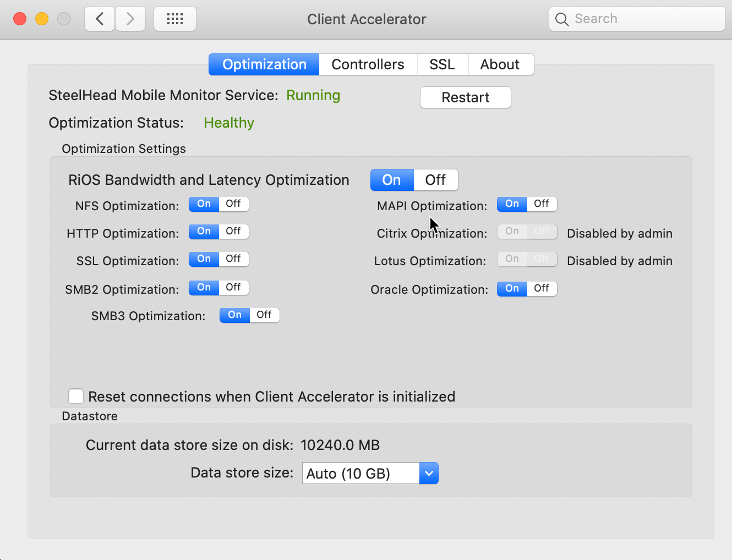The image size is (732, 560).
Task: Select On for MAPI Optimization
Action: [x=512, y=204]
